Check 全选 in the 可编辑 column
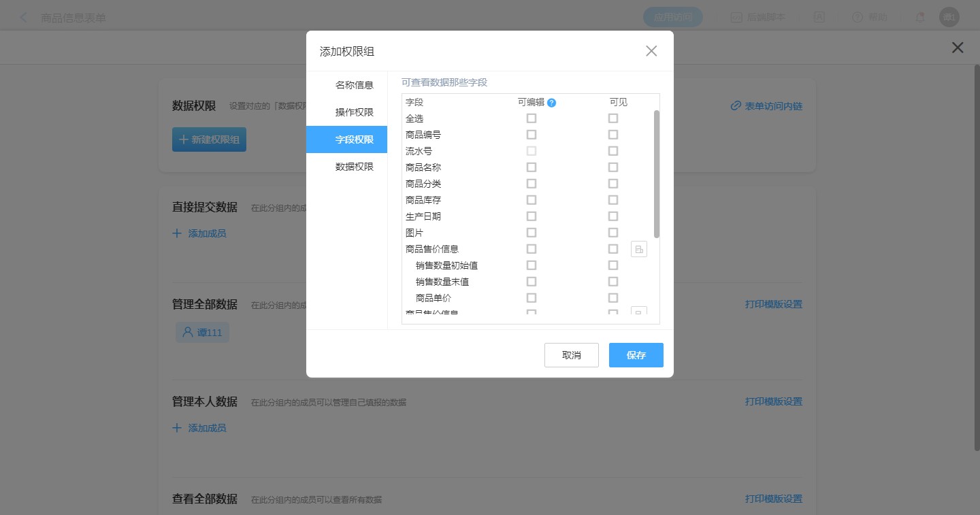 pos(532,118)
